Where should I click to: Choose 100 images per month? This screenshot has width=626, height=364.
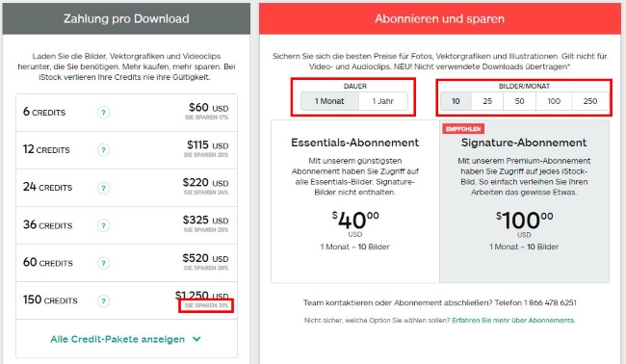tap(554, 101)
